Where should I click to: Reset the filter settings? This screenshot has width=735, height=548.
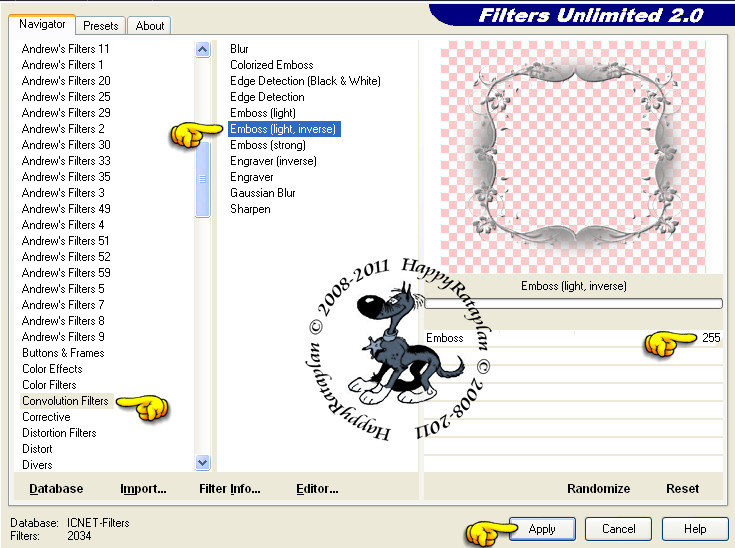[x=682, y=488]
